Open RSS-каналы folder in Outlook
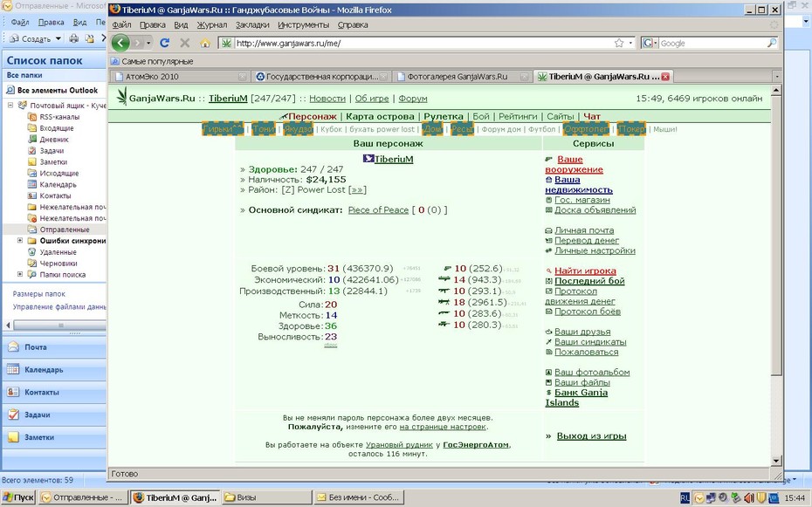 [x=59, y=116]
